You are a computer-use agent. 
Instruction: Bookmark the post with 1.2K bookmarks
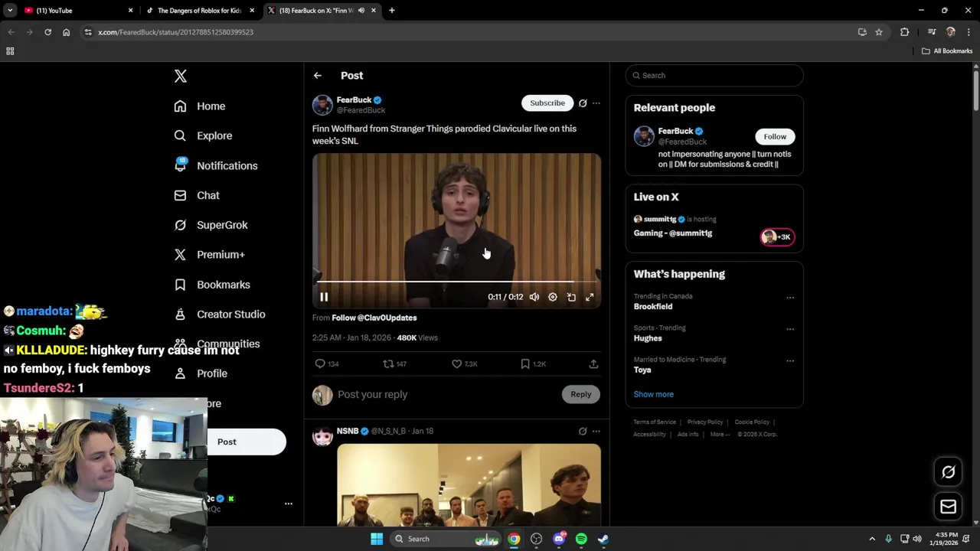533,364
